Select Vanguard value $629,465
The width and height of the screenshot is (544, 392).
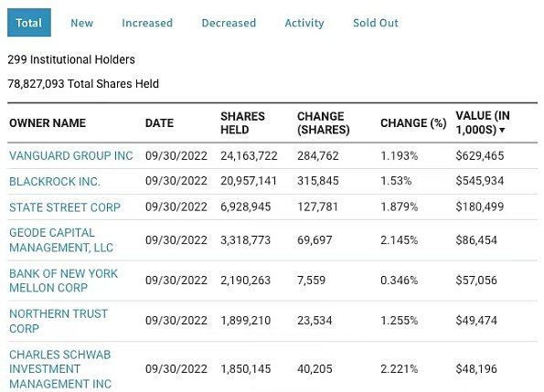pos(479,155)
